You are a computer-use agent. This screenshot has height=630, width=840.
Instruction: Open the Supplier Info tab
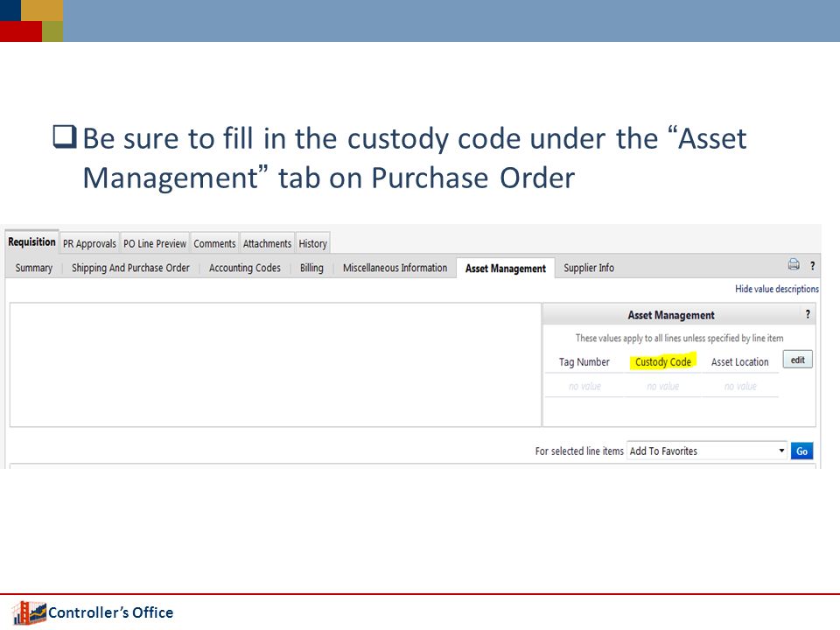click(589, 268)
